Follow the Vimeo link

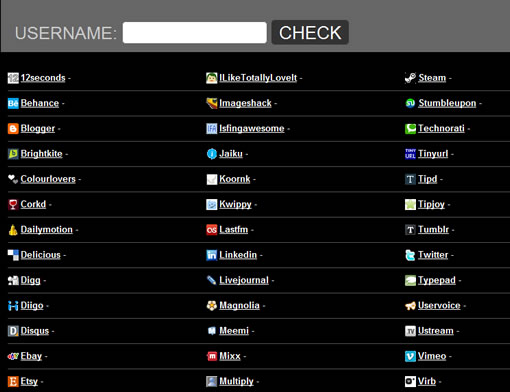click(x=432, y=356)
